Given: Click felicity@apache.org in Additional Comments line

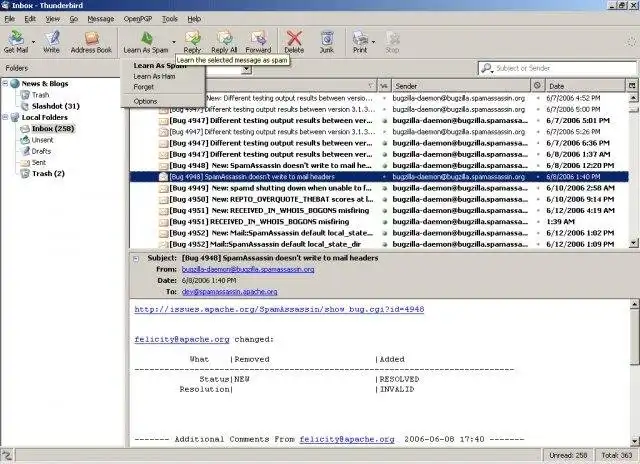Looking at the screenshot, I should (x=347, y=440).
